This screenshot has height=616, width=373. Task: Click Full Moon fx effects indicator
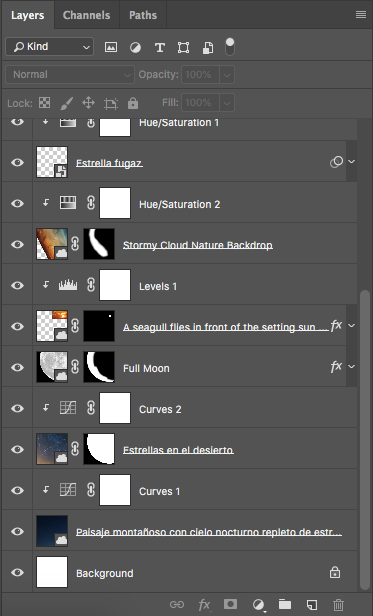336,367
